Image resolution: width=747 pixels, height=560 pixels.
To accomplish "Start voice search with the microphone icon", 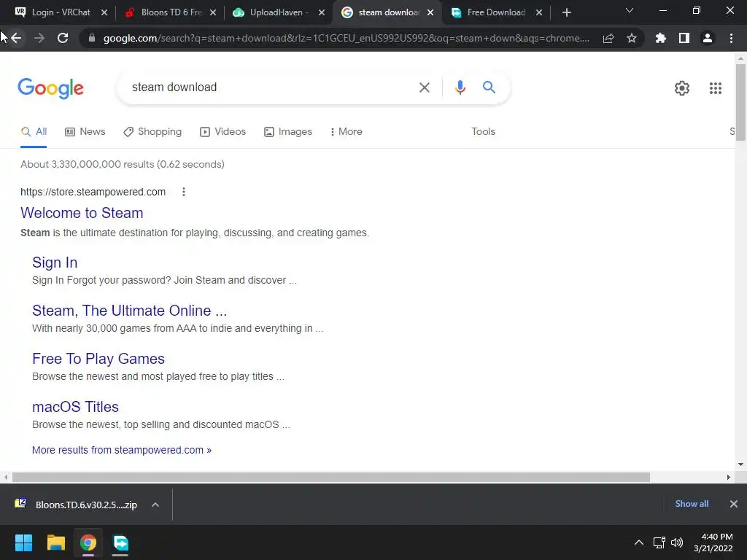I will pos(460,87).
